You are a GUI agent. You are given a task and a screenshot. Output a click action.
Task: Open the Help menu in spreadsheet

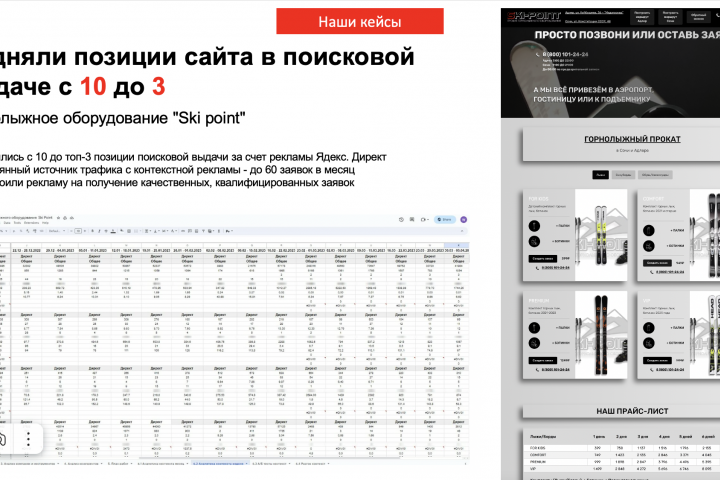tap(45, 223)
